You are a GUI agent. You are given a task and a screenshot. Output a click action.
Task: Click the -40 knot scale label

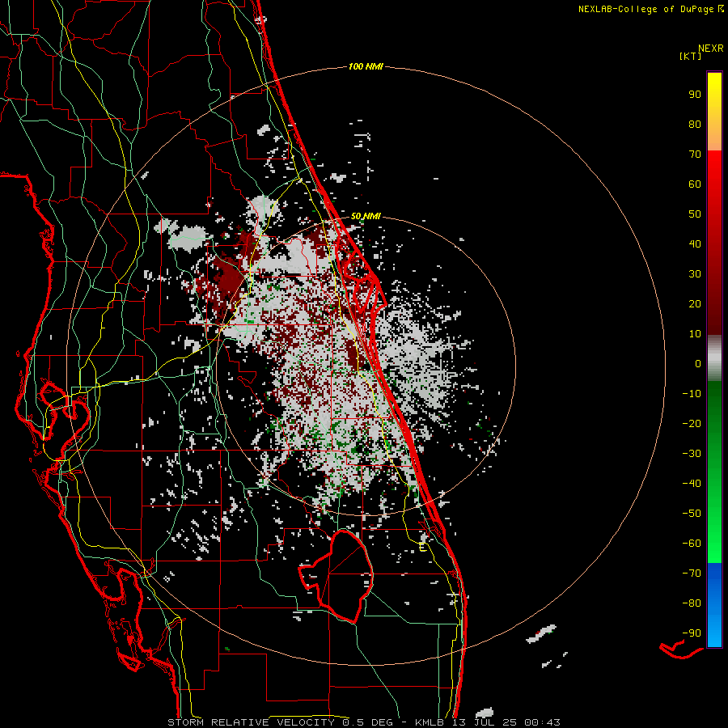pyautogui.click(x=692, y=484)
